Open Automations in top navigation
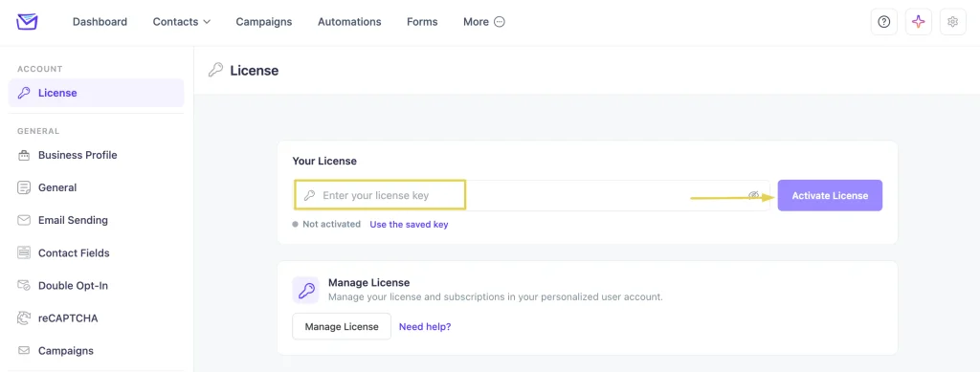Image resolution: width=980 pixels, height=372 pixels. point(349,22)
